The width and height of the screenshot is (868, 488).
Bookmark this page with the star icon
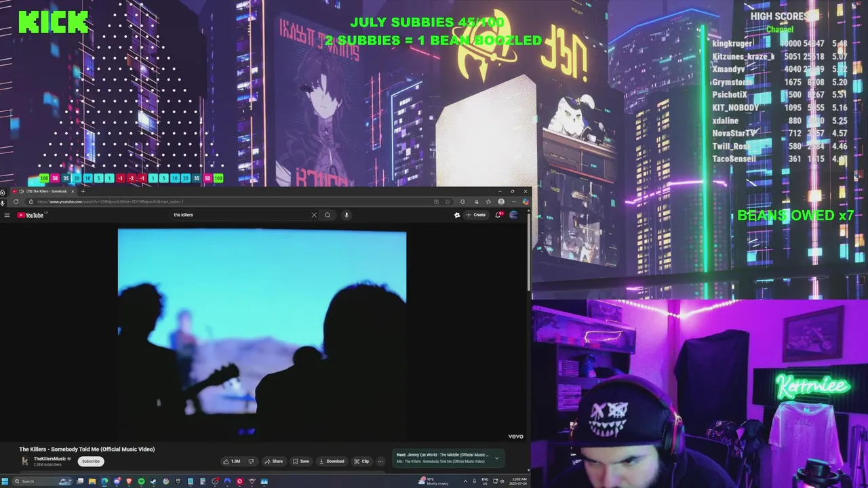click(448, 202)
